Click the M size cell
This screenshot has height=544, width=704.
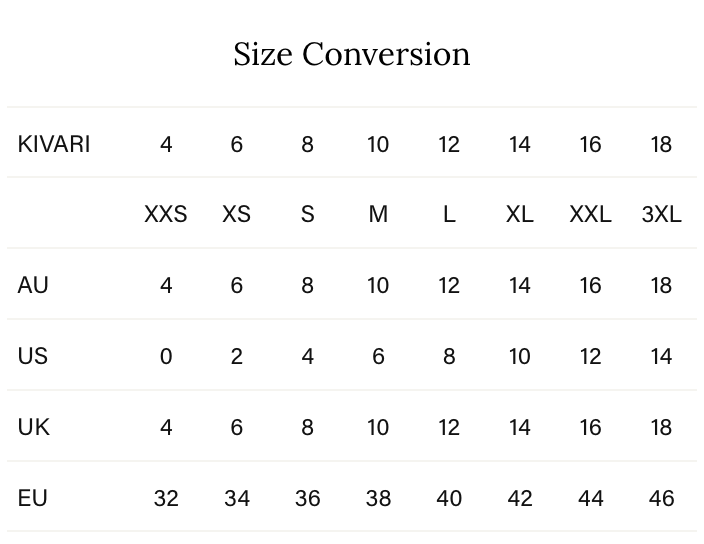click(378, 215)
